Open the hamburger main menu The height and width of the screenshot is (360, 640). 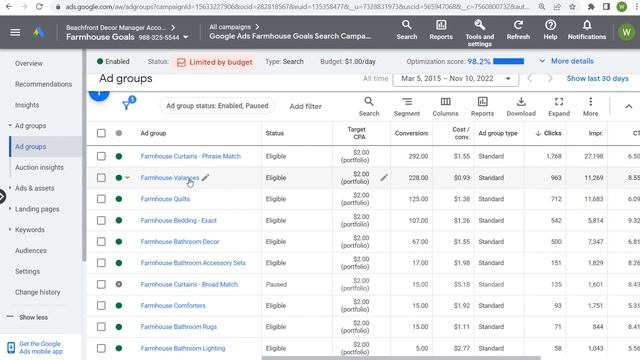coord(15,32)
